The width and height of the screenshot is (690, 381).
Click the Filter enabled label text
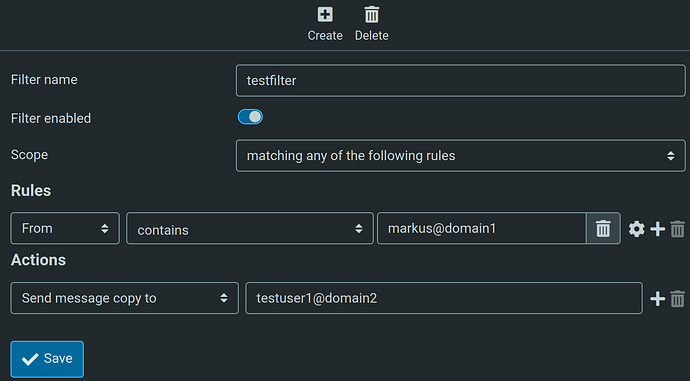tap(51, 118)
